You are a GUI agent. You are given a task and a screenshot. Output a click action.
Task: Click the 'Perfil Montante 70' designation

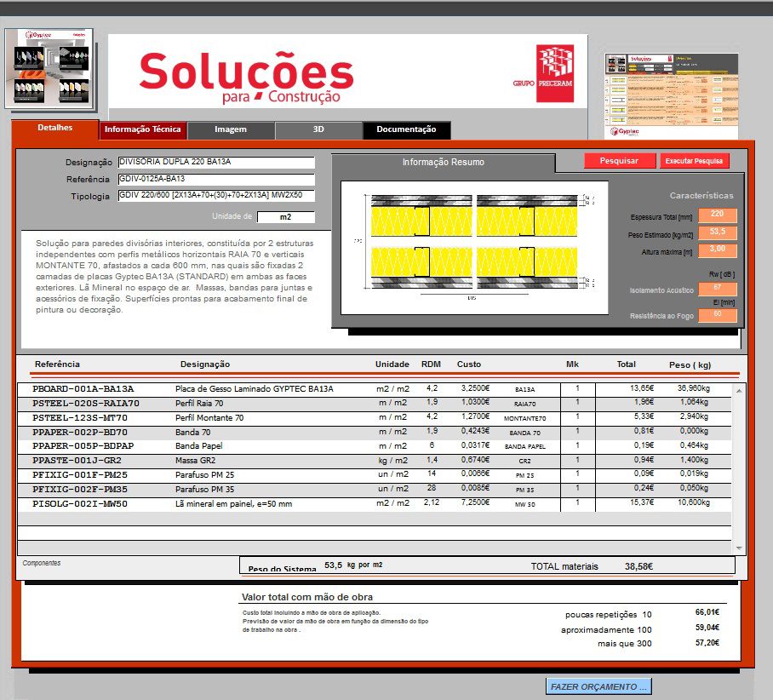pyautogui.click(x=209, y=418)
